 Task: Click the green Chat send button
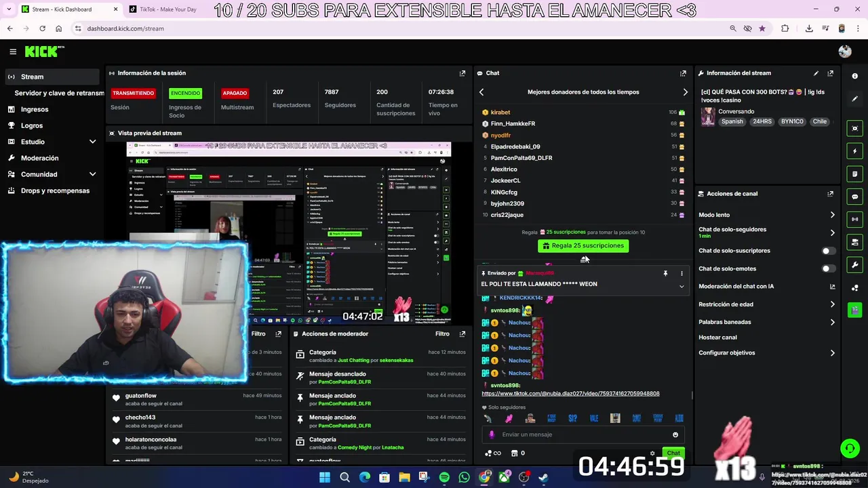click(x=673, y=453)
